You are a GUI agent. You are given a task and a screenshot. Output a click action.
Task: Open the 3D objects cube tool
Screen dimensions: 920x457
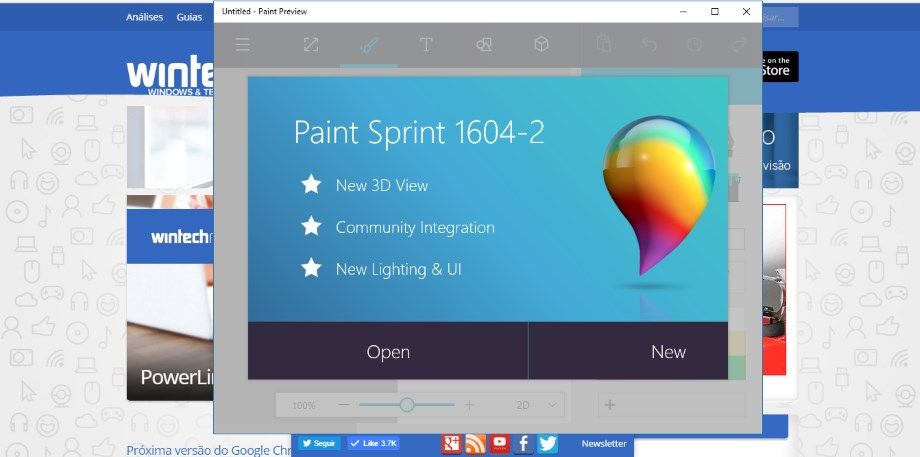541,45
